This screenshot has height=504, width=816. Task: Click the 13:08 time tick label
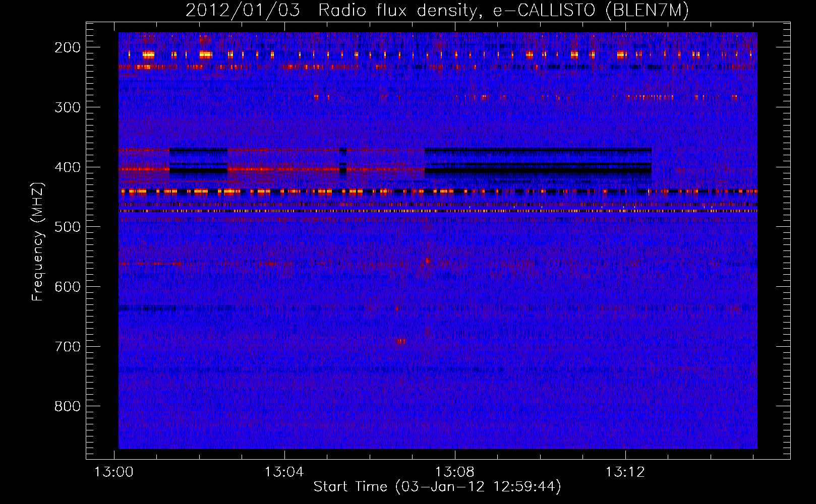coord(455,472)
